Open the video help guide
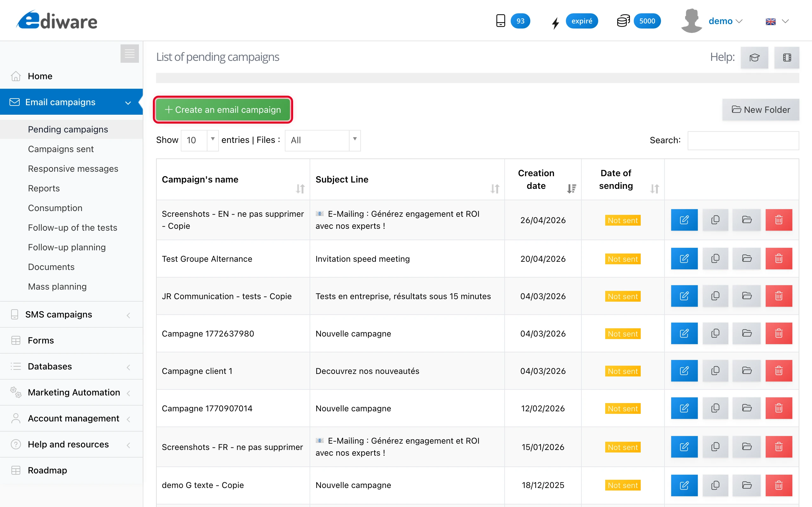The width and height of the screenshot is (812, 507). 787,57
